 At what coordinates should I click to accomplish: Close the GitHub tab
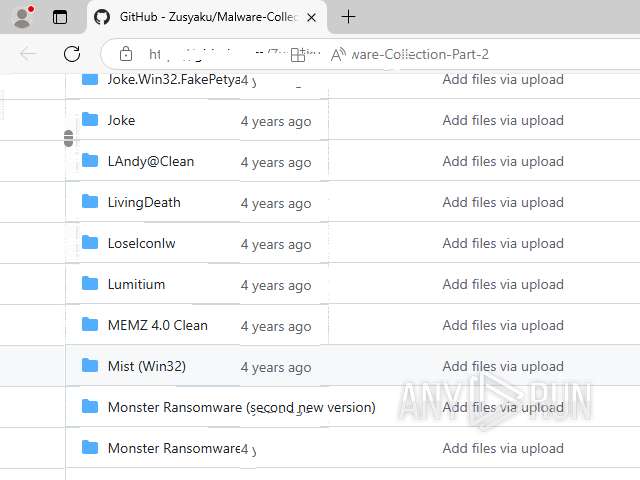click(311, 18)
